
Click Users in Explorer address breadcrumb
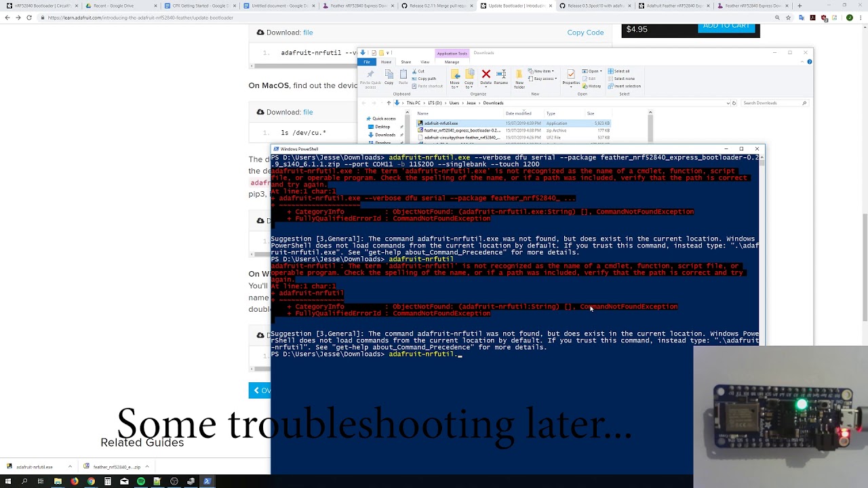coord(454,103)
